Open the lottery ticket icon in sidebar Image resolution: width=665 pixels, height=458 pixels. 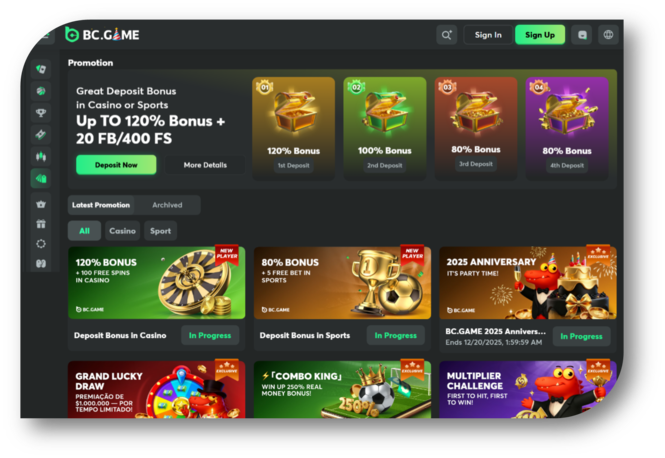click(x=41, y=135)
